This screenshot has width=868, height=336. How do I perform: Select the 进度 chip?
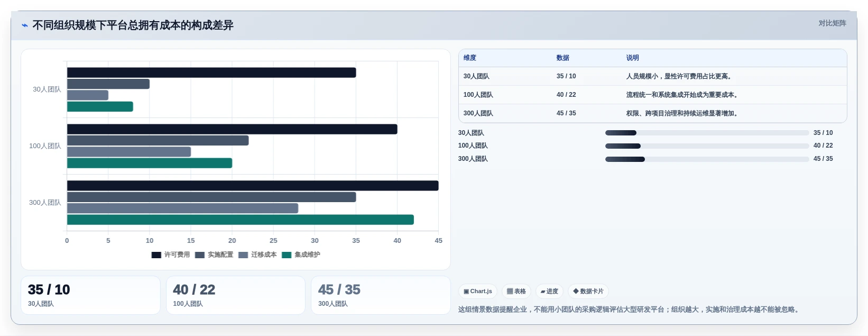pyautogui.click(x=549, y=292)
